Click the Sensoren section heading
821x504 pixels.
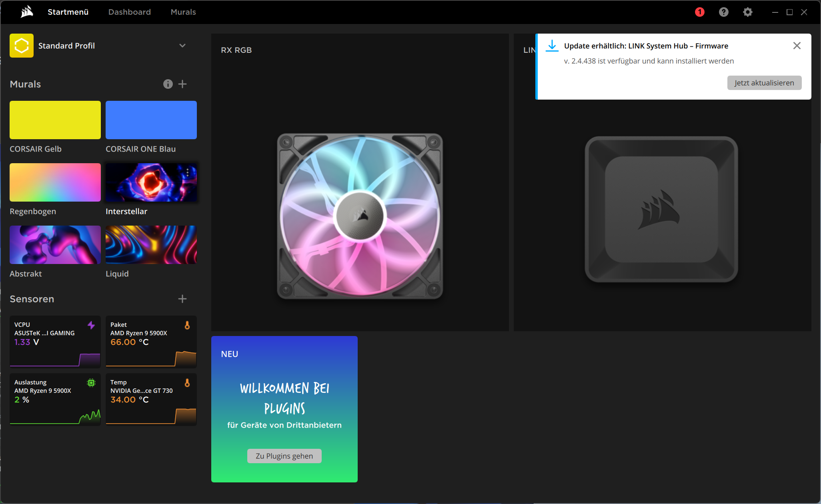click(32, 299)
